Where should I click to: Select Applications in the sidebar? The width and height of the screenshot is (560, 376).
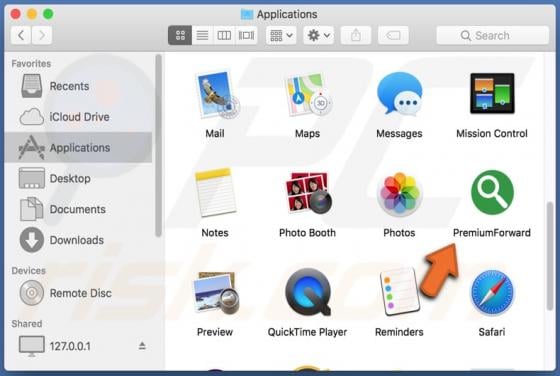(x=78, y=147)
